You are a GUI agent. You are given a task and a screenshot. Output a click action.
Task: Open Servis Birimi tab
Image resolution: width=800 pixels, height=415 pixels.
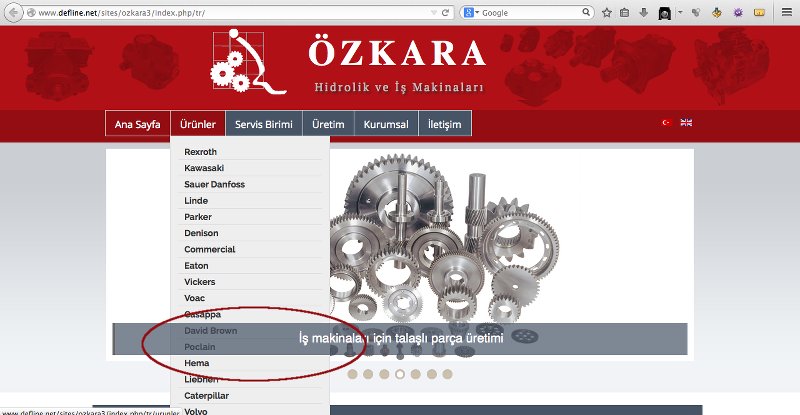[264, 124]
